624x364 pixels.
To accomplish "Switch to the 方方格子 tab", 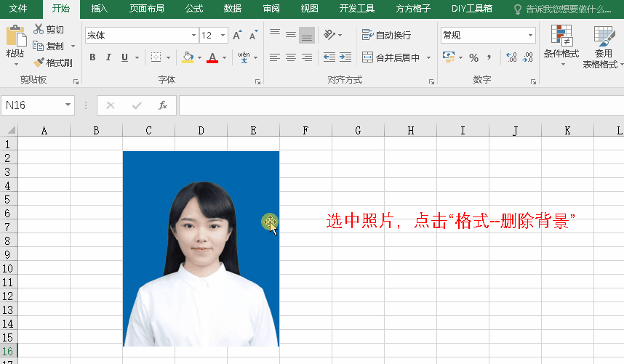I will 413,9.
